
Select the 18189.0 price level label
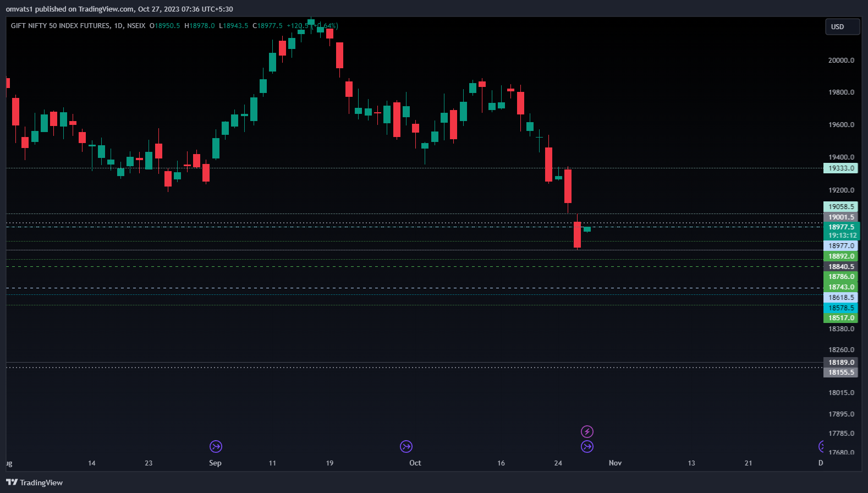tap(840, 363)
